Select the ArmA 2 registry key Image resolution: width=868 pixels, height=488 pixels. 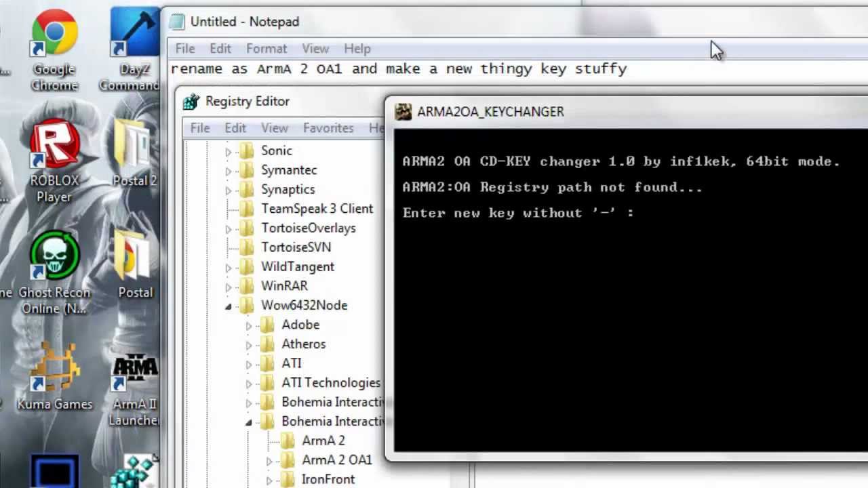pos(323,441)
